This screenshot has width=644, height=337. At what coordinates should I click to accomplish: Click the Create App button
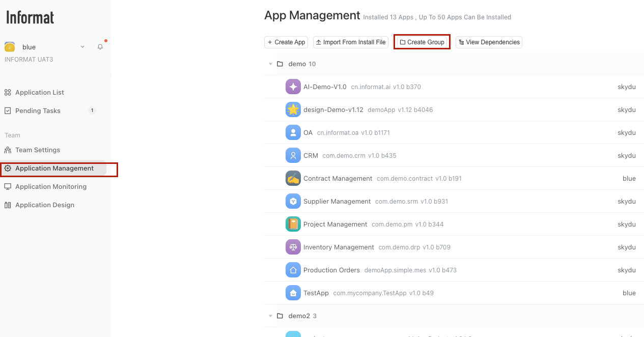[x=286, y=42]
